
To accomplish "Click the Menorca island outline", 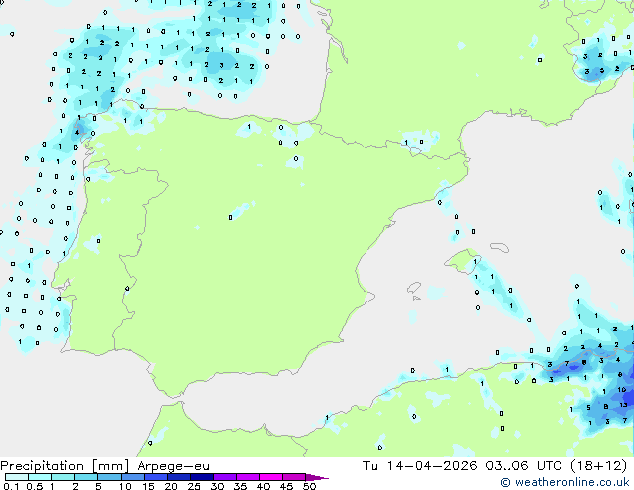I will tap(499, 247).
